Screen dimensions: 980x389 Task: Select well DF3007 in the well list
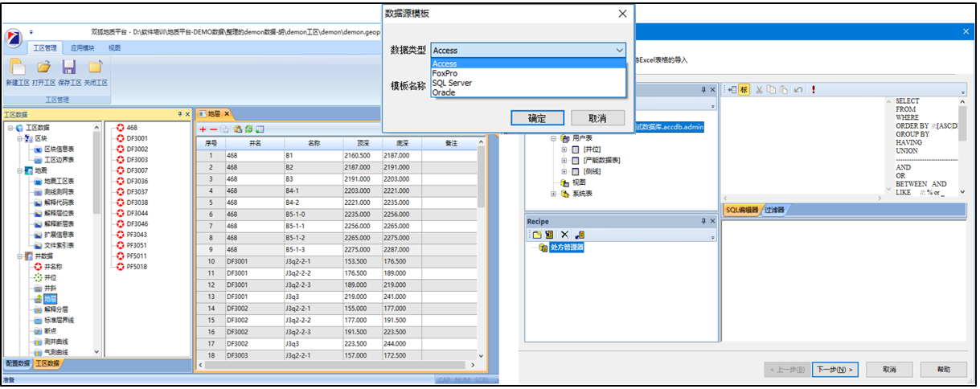(137, 170)
